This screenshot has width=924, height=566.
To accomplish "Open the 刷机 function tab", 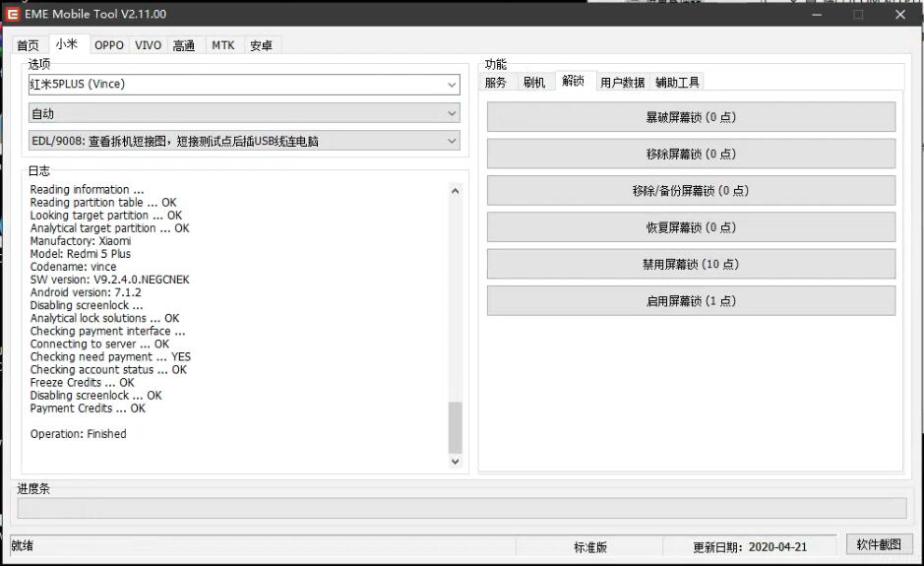I will (534, 83).
